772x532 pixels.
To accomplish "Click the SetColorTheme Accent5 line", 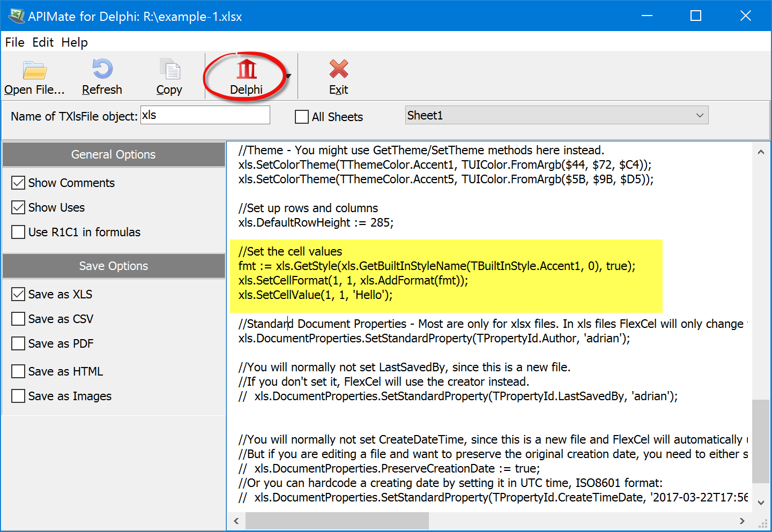I will point(446,179).
